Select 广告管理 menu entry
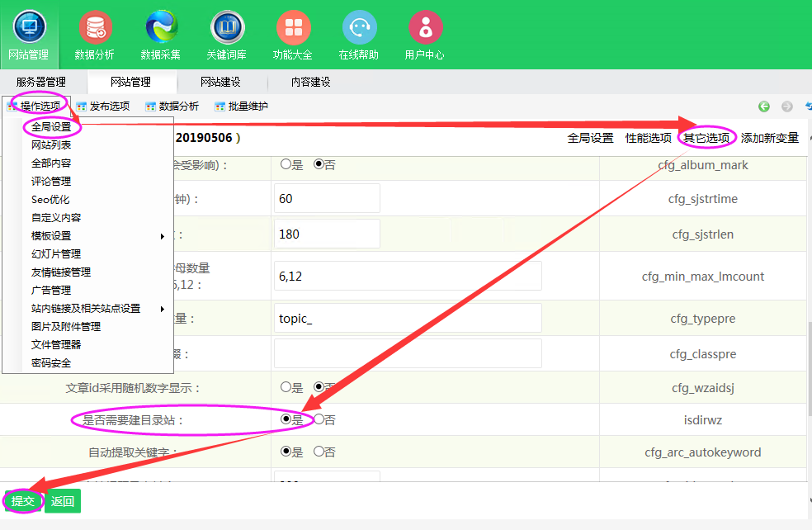Viewport: 812px width, 530px height. [51, 290]
